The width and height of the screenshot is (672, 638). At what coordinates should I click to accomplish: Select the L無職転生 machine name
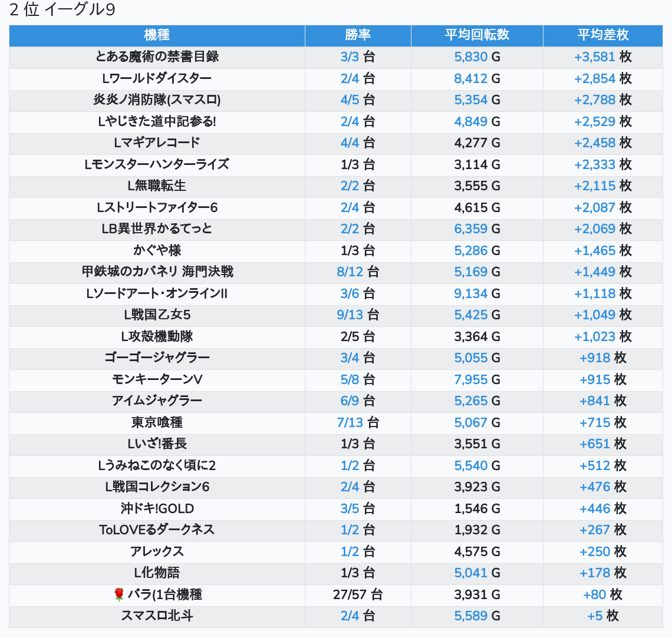(157, 186)
